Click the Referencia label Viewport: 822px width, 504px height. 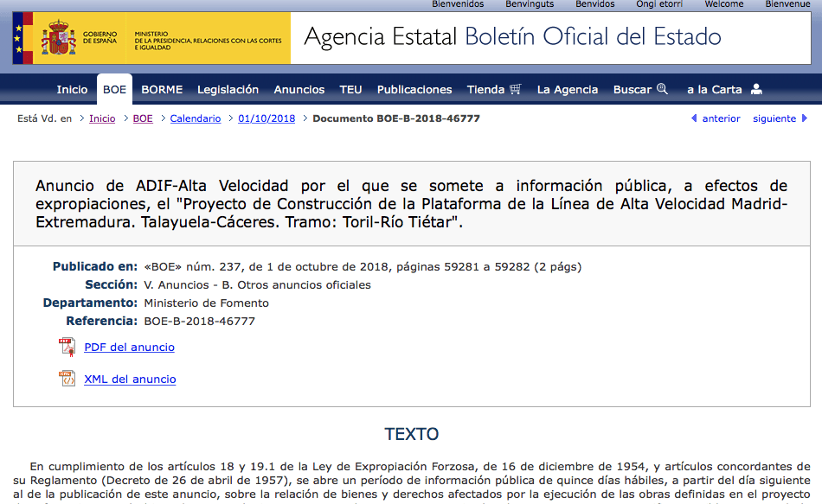[x=102, y=321]
